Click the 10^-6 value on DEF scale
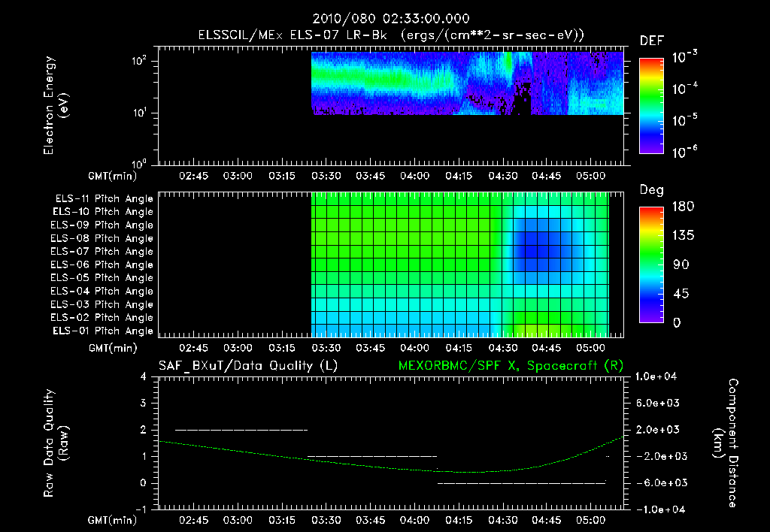Image resolution: width=770 pixels, height=532 pixels. tap(684, 152)
